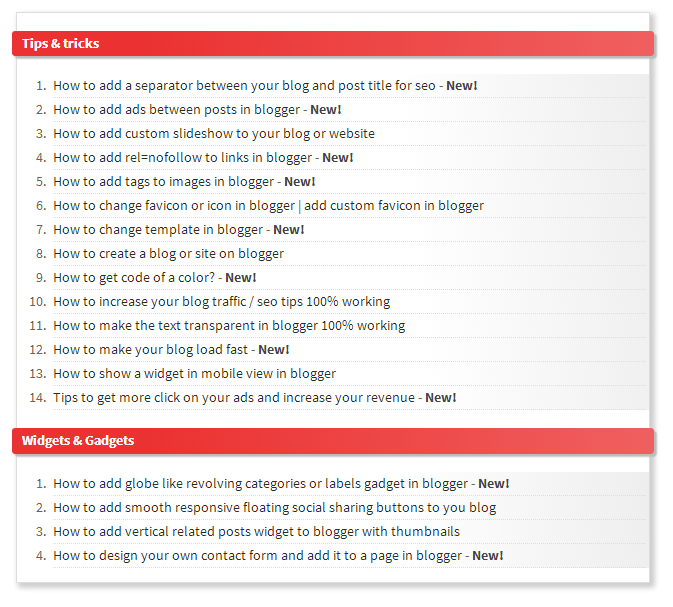Screen dimensions: 673x607
Task: Open the globe revolving categories gadget link
Action: 260,484
